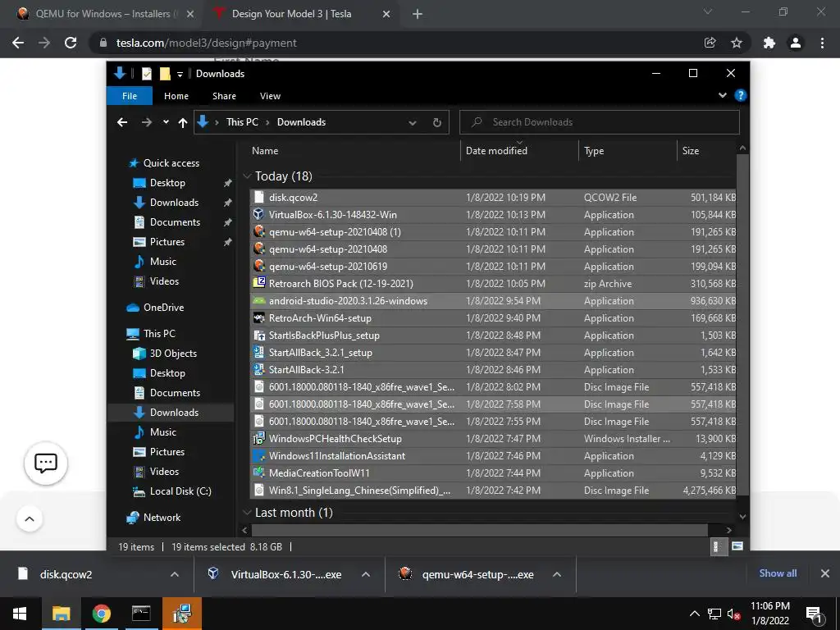Viewport: 840px width, 630px height.
Task: Open the Home ribbon tab
Action: [176, 96]
